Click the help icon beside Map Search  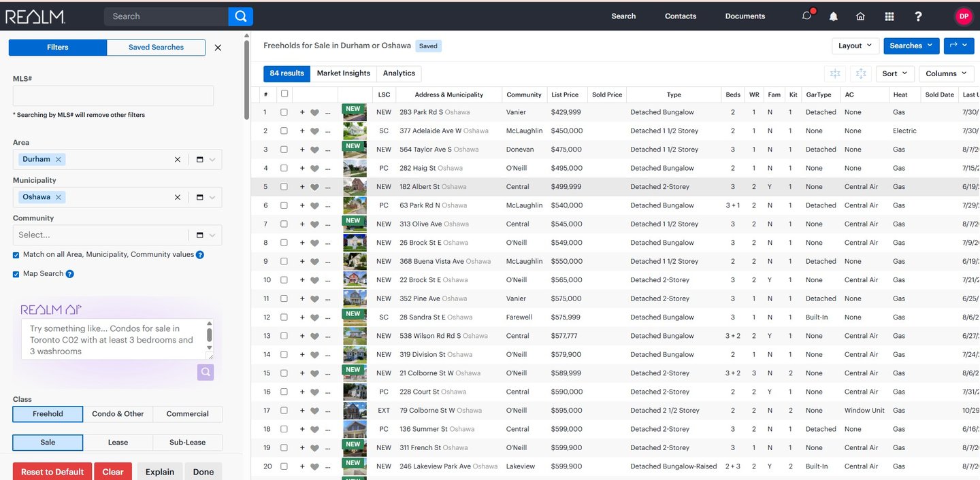pyautogui.click(x=69, y=274)
